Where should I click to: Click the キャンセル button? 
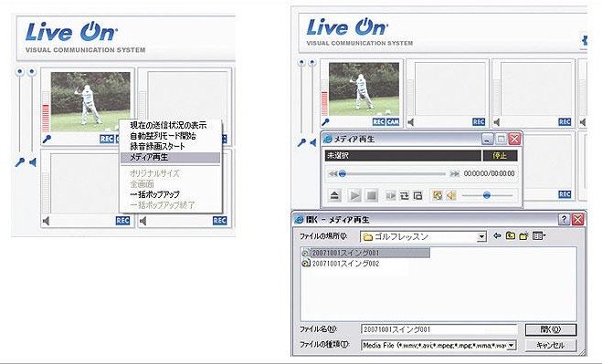551,345
